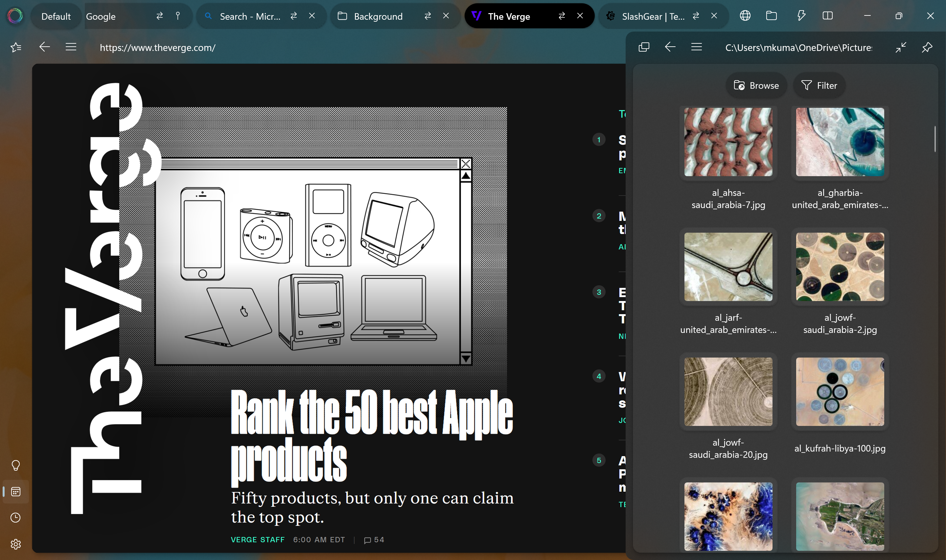Click the calendar icon in left sidebar

click(16, 492)
